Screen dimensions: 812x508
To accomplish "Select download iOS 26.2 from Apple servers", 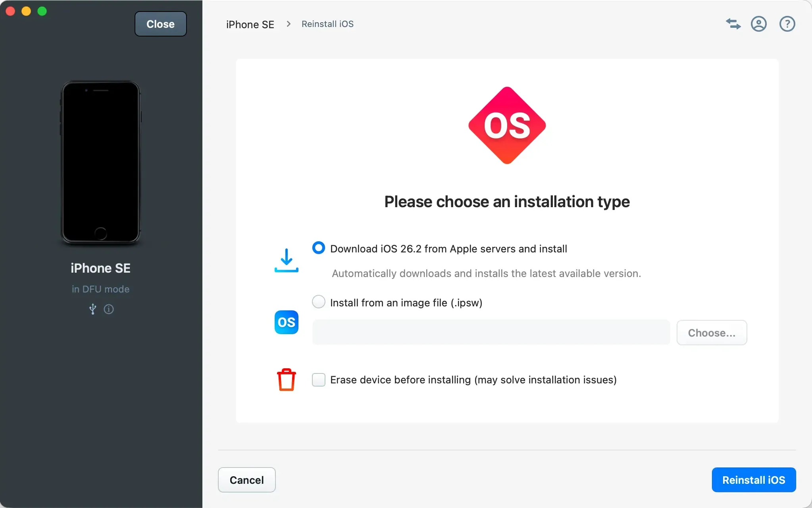I will click(318, 248).
